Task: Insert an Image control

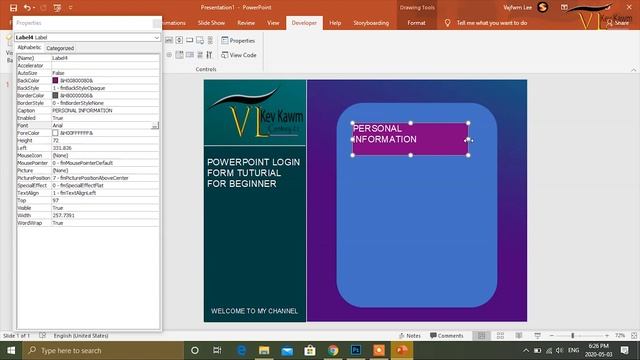Action: tap(200, 40)
